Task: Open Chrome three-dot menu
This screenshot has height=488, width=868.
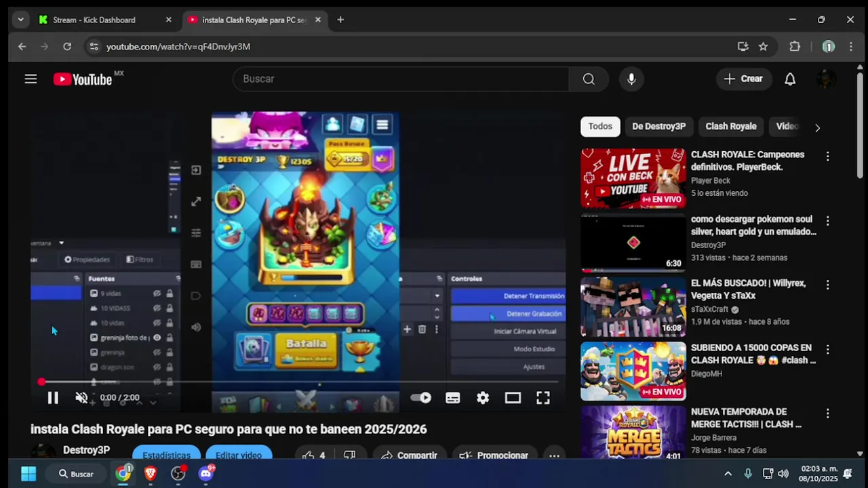Action: click(851, 46)
